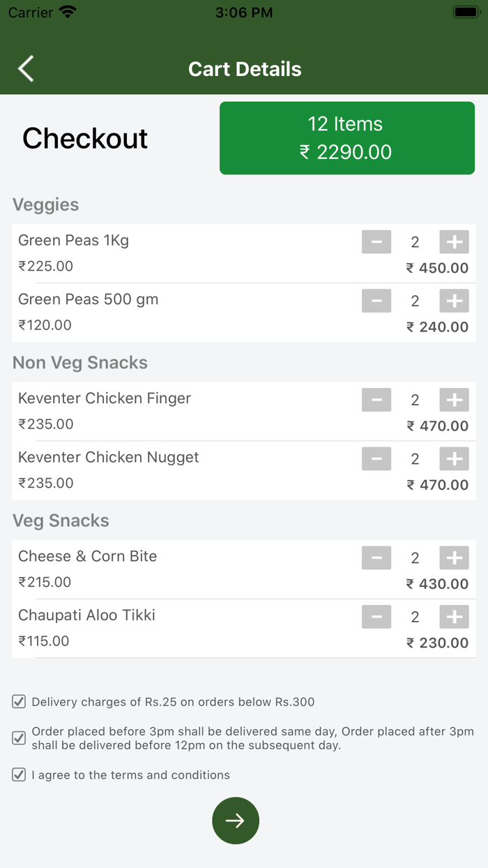Increase Keventer Chicken Nugget quantity
This screenshot has height=868, width=488.
click(454, 458)
